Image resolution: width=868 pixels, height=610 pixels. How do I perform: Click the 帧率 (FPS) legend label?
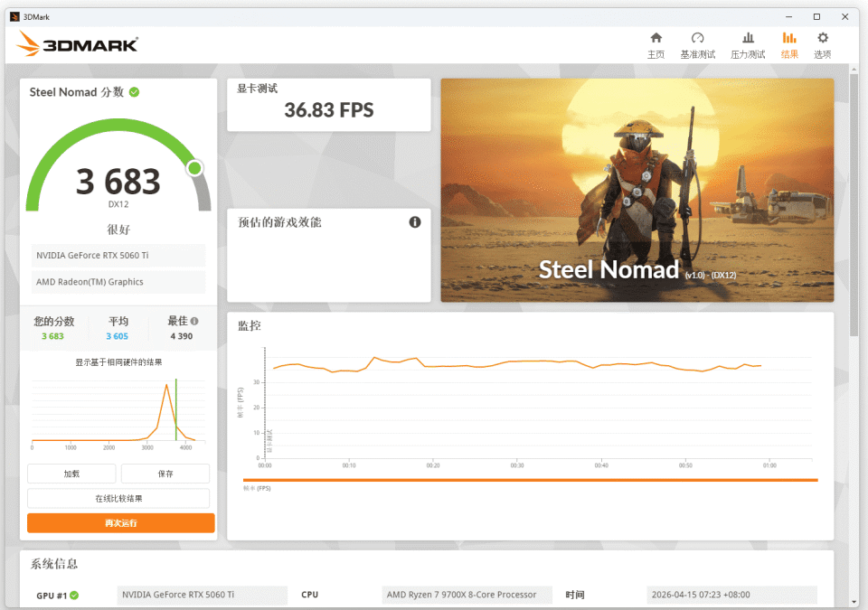[x=257, y=488]
